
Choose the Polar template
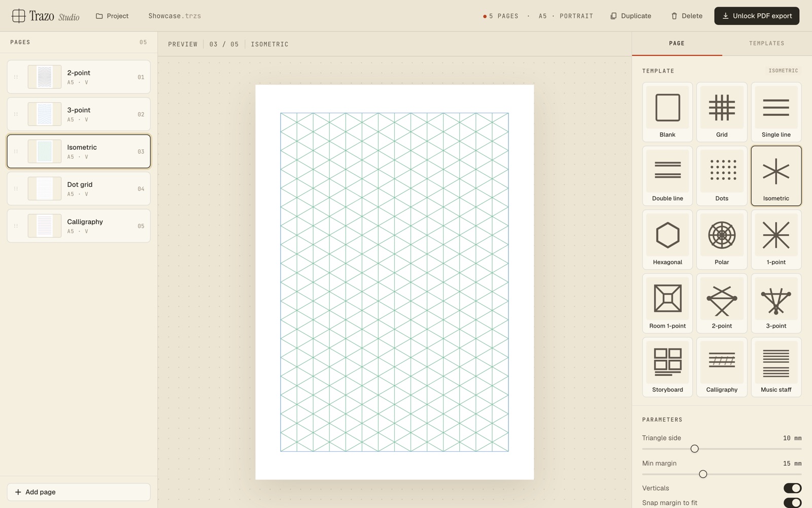tap(722, 240)
